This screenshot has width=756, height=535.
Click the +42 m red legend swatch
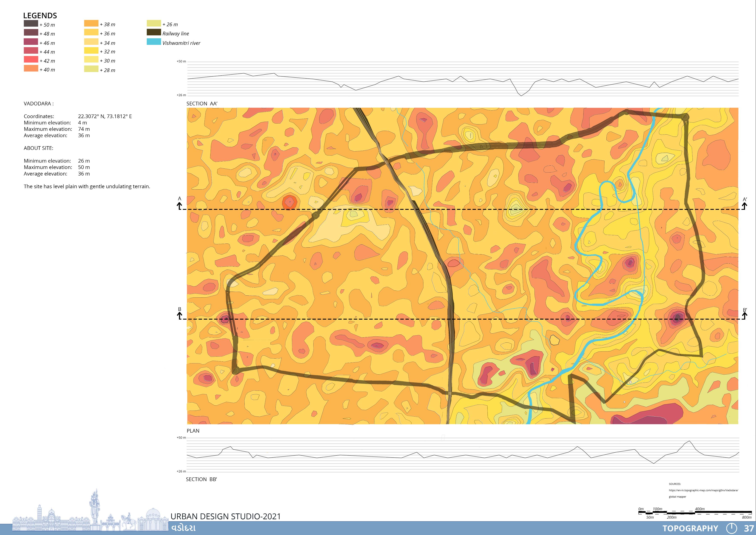(x=31, y=60)
